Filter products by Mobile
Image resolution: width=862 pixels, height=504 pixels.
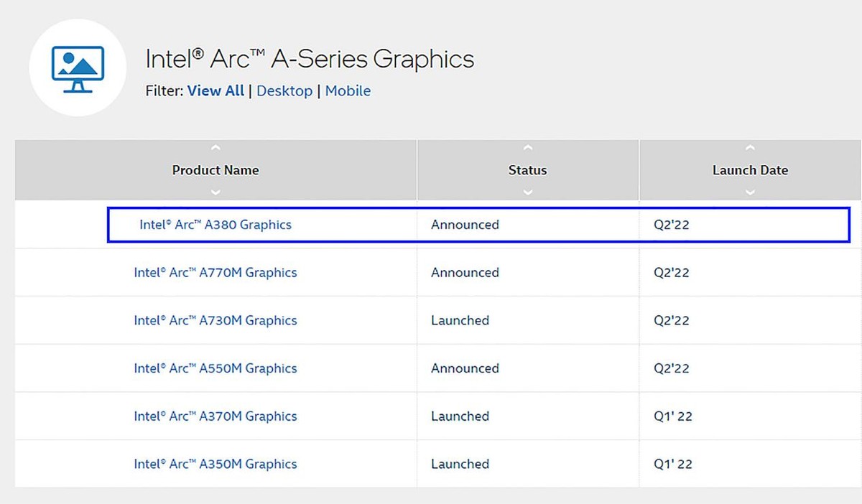click(348, 91)
